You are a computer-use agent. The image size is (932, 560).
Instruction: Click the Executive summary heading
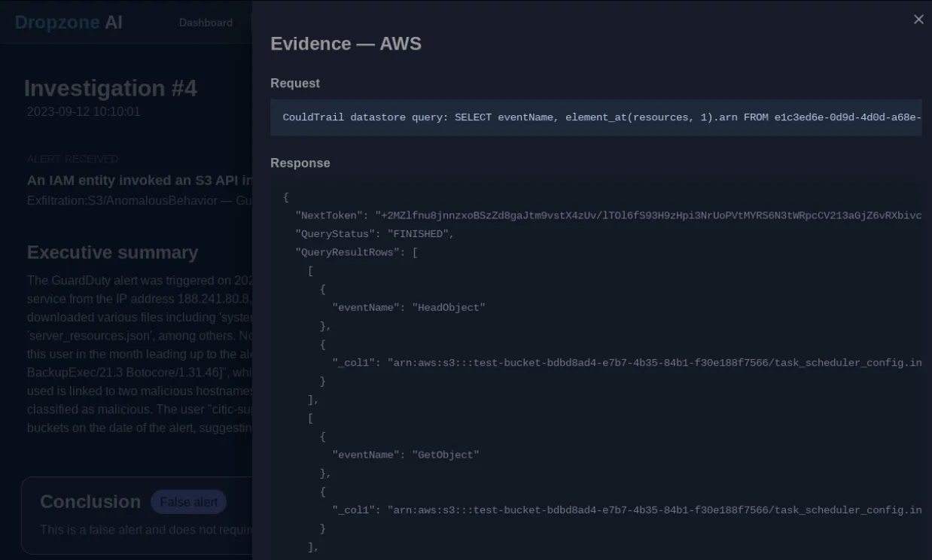[x=113, y=252]
